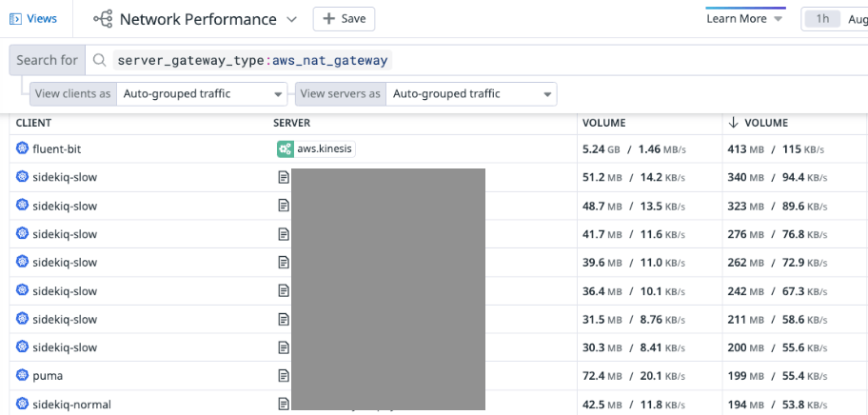Click the Search for label
The height and width of the screenshot is (415, 868).
click(47, 60)
